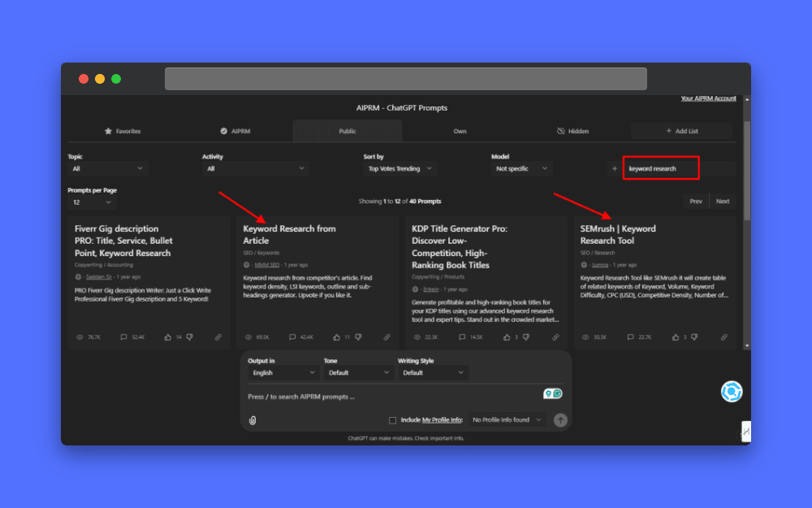
Task: Copy link of Keyword Research from Article
Action: click(x=387, y=337)
